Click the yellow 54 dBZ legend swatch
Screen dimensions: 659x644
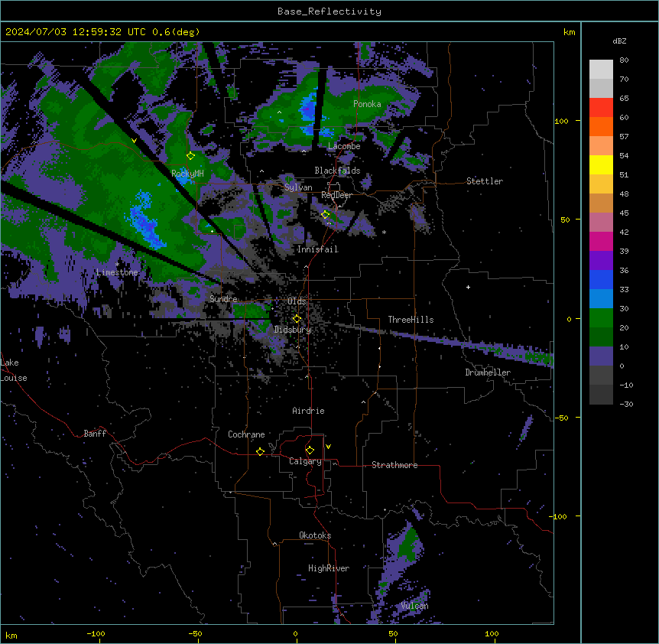click(x=601, y=164)
